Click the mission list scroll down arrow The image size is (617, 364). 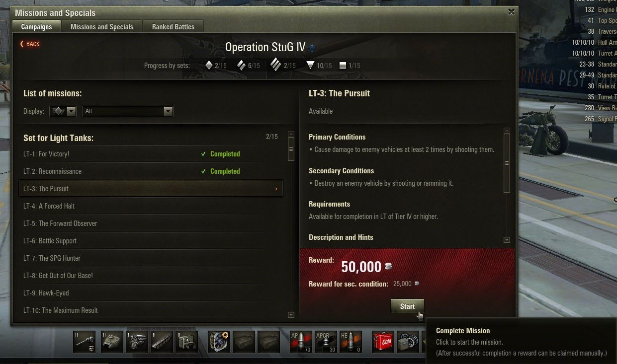(291, 314)
